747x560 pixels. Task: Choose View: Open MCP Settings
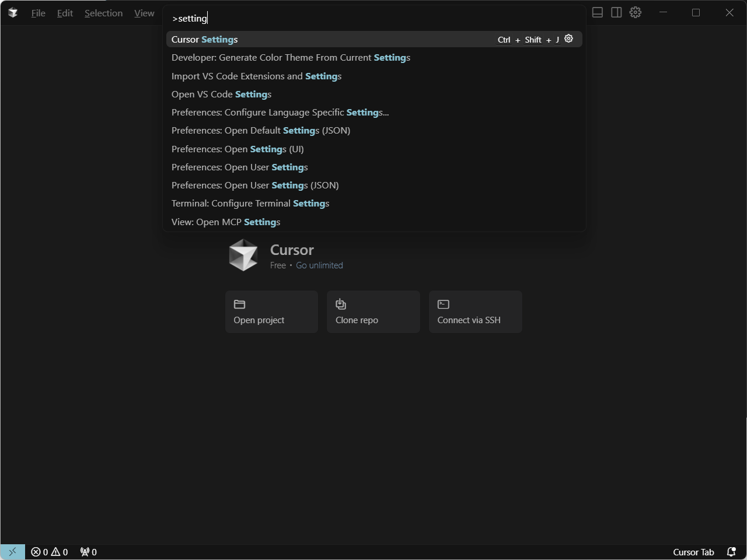374,222
